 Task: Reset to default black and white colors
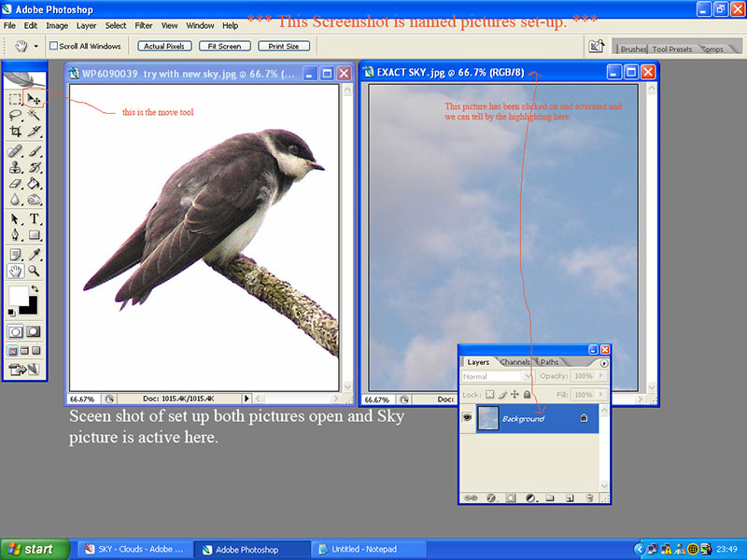pyautogui.click(x=11, y=313)
